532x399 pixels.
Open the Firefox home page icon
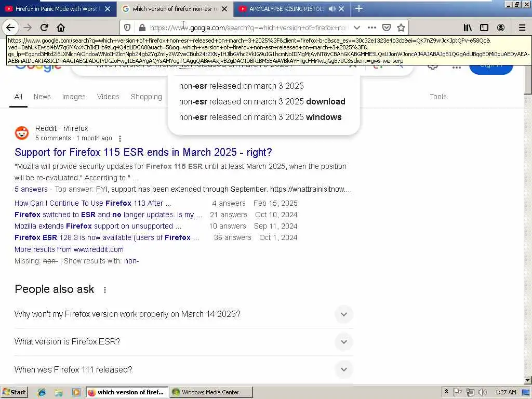pos(61,28)
